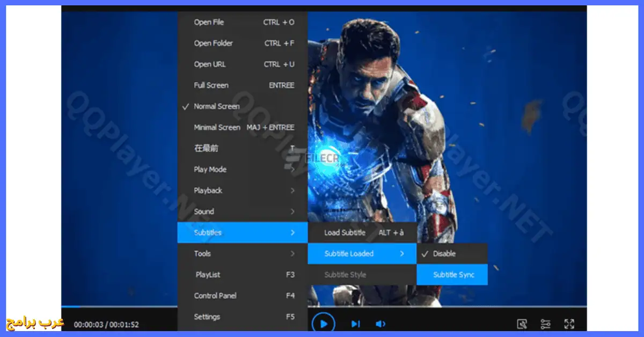Click the 00:00:03 / 00:01:52 time display
This screenshot has height=337, width=644.
106,324
